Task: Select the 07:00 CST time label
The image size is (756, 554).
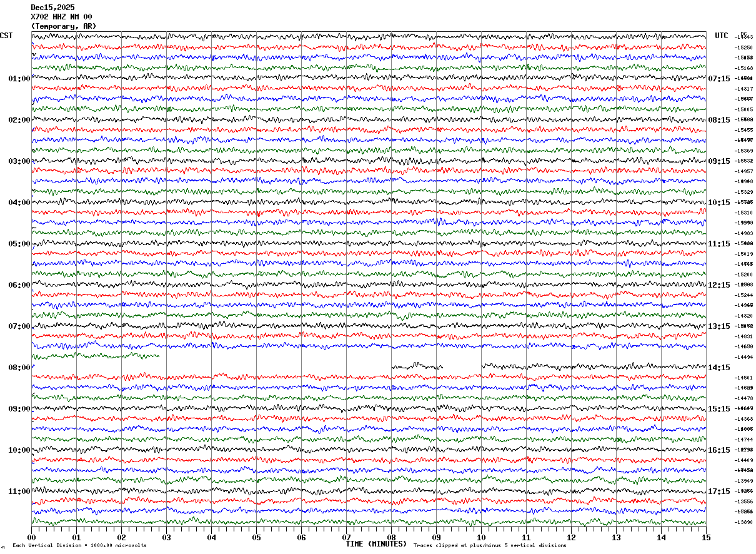Action: (x=19, y=326)
